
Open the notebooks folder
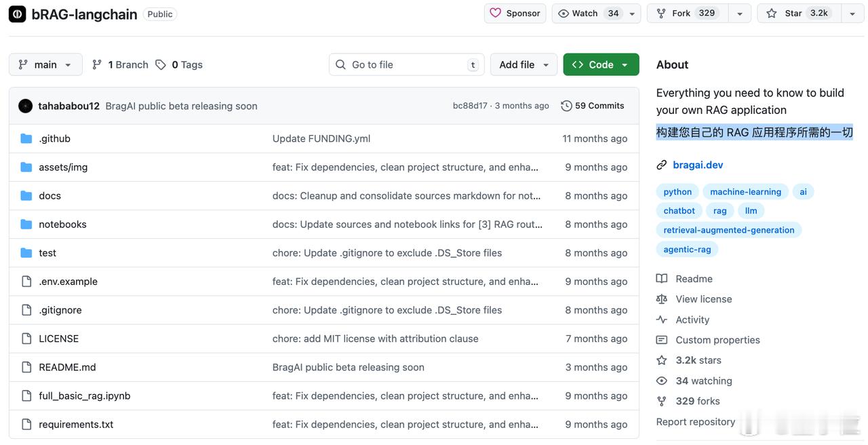[62, 225]
